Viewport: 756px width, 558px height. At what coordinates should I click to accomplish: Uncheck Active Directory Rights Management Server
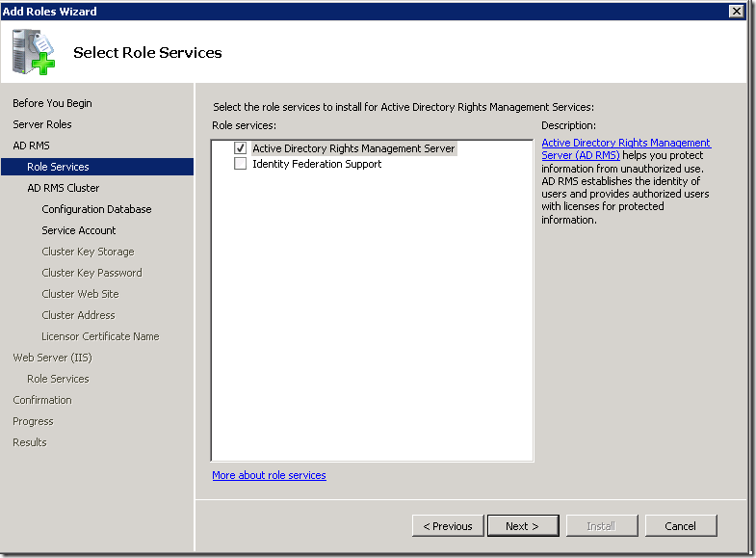click(x=240, y=148)
